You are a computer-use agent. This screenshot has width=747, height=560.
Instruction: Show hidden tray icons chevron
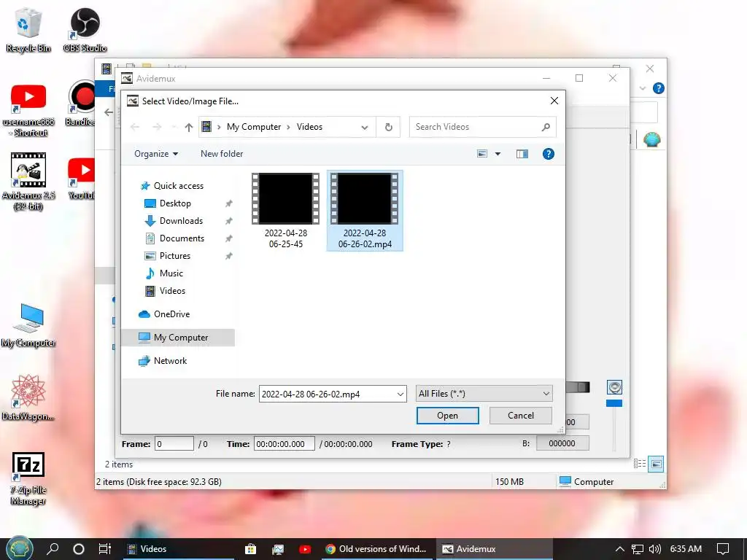coord(620,549)
